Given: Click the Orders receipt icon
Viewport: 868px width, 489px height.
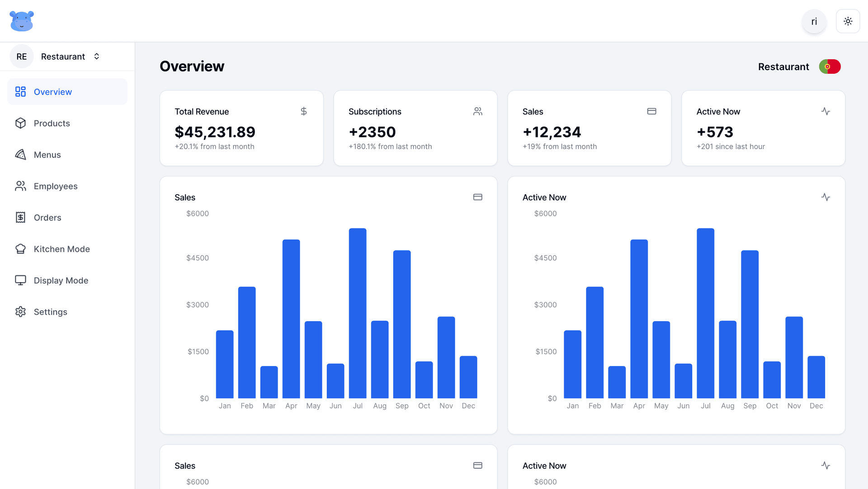Looking at the screenshot, I should (20, 218).
